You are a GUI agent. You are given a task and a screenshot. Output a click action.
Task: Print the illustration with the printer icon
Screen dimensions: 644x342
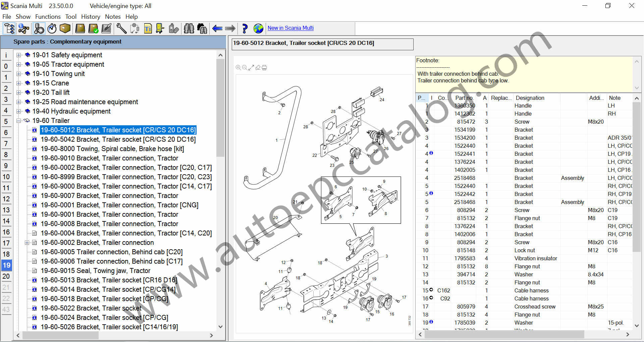tap(264, 68)
